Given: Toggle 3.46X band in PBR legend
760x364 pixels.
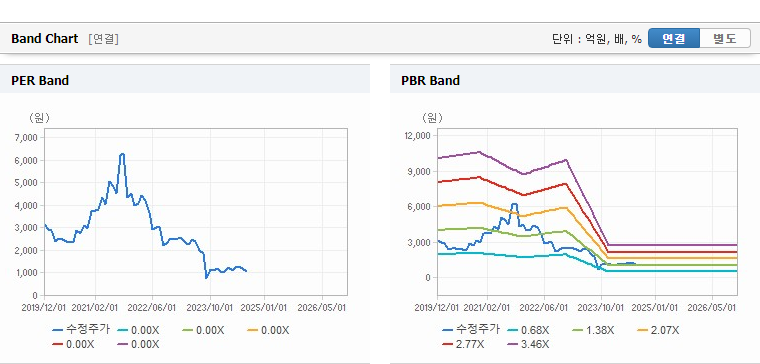Looking at the screenshot, I should 528,344.
